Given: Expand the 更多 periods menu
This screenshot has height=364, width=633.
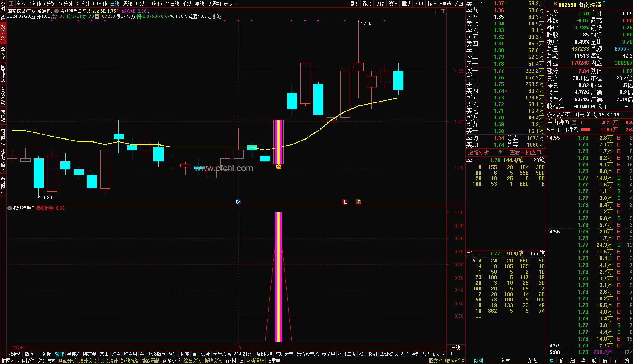Looking at the screenshot, I should pos(230,4).
